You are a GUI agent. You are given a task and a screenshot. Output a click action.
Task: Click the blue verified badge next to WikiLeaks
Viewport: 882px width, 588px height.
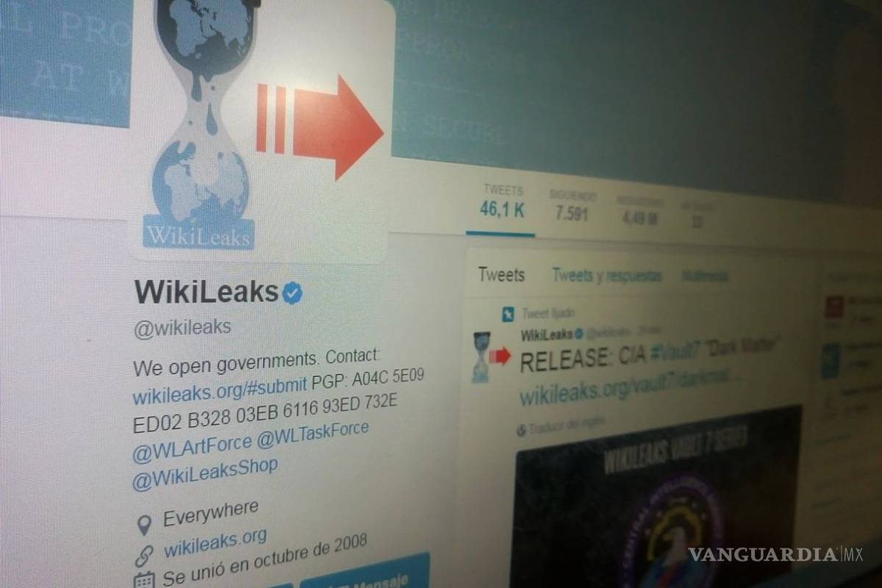coord(293,294)
